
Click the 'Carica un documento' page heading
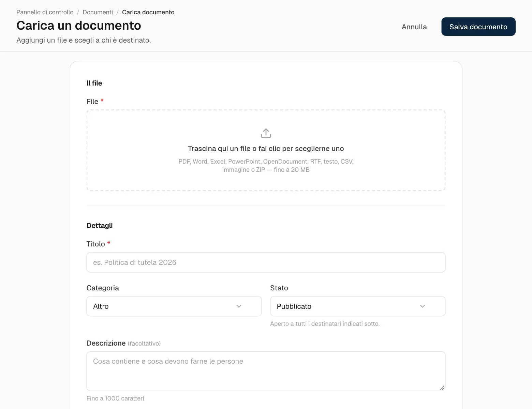tap(79, 26)
